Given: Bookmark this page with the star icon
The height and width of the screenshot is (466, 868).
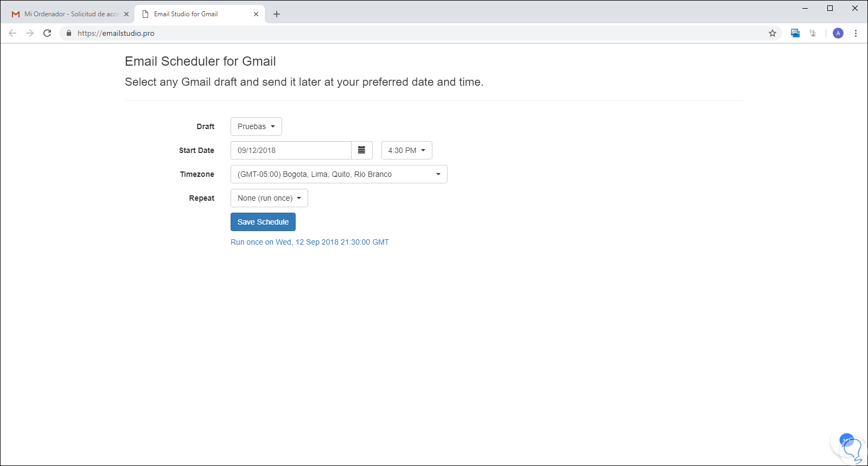Looking at the screenshot, I should [773, 33].
